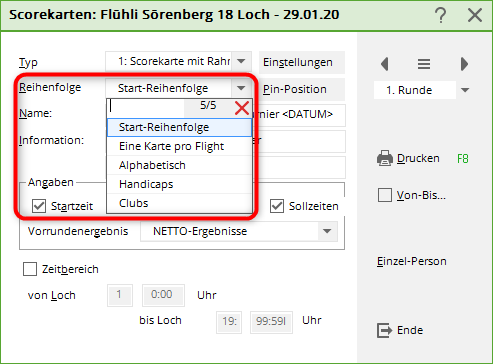This screenshot has width=493, height=364.
Task: Click the exit icon beside Ende
Action: pyautogui.click(x=385, y=330)
